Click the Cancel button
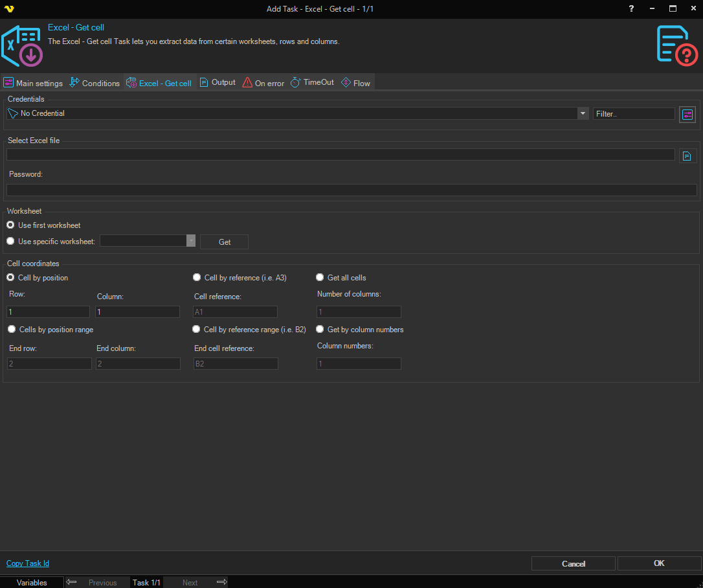This screenshot has width=703, height=588. click(x=573, y=564)
